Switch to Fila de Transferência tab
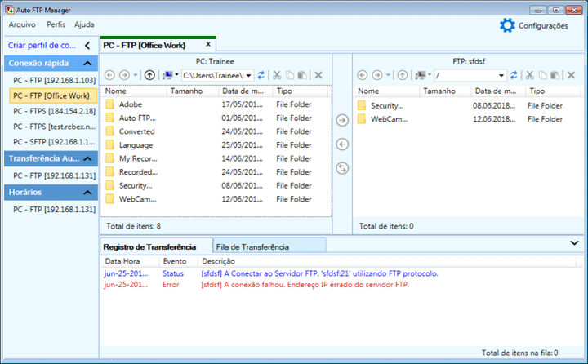 click(252, 246)
